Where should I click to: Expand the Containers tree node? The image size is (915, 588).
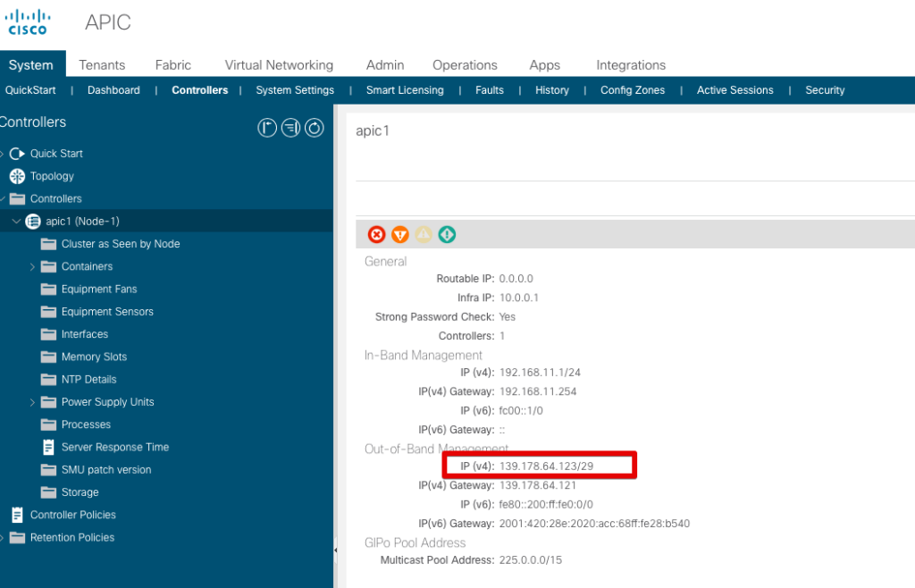(32, 266)
